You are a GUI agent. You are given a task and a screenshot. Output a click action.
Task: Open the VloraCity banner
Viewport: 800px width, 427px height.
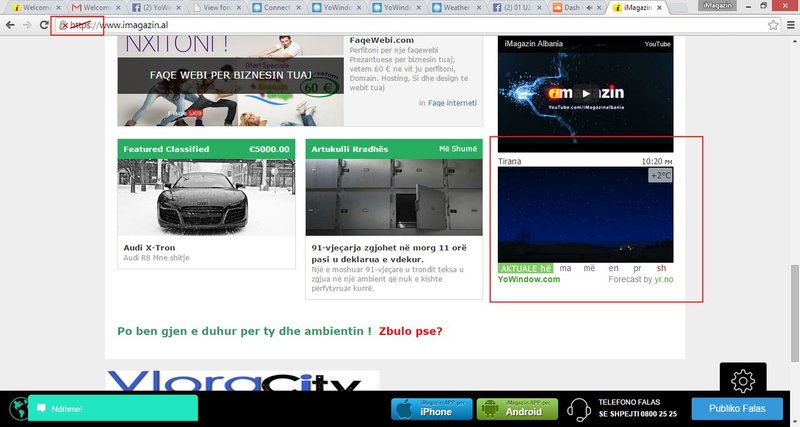click(243, 381)
